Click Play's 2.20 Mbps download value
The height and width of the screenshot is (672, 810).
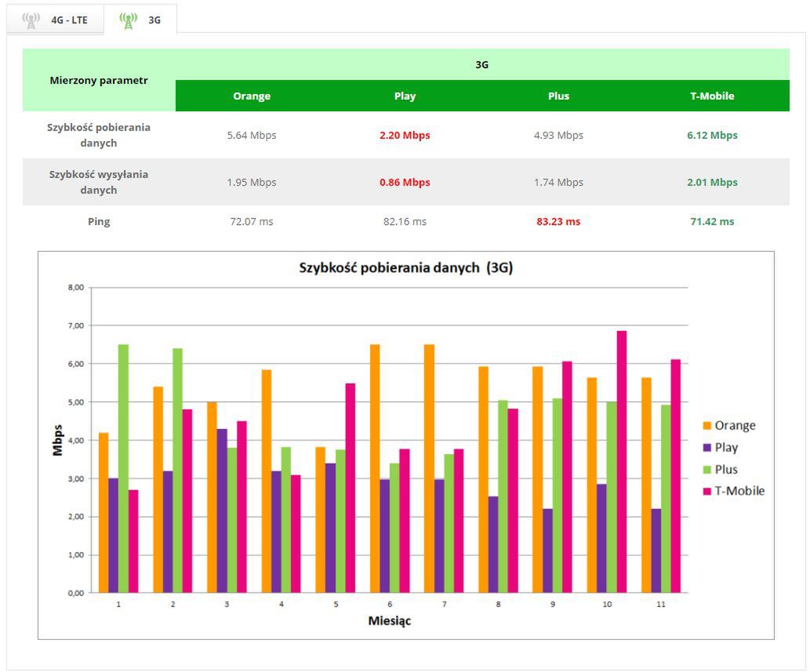click(405, 136)
